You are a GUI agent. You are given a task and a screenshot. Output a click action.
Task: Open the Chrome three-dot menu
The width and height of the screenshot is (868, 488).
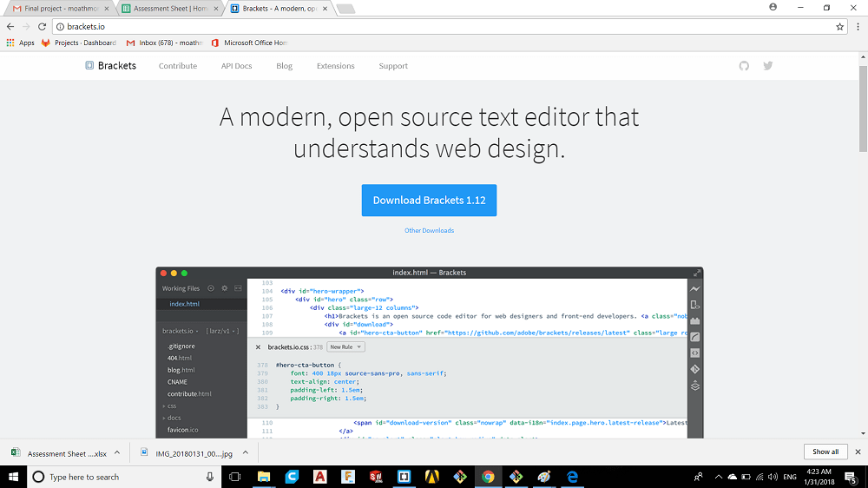click(x=858, y=27)
